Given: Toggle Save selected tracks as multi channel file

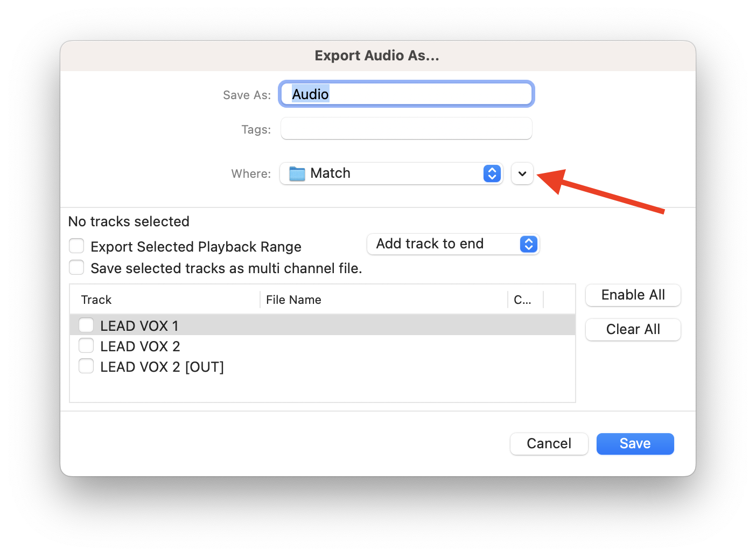Looking at the screenshot, I should click(x=76, y=268).
